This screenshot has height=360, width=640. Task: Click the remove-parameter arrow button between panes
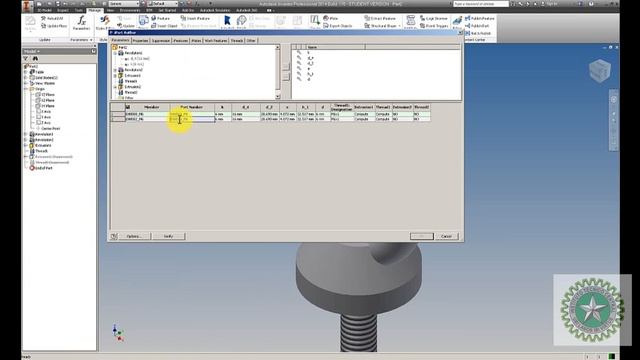pos(286,77)
